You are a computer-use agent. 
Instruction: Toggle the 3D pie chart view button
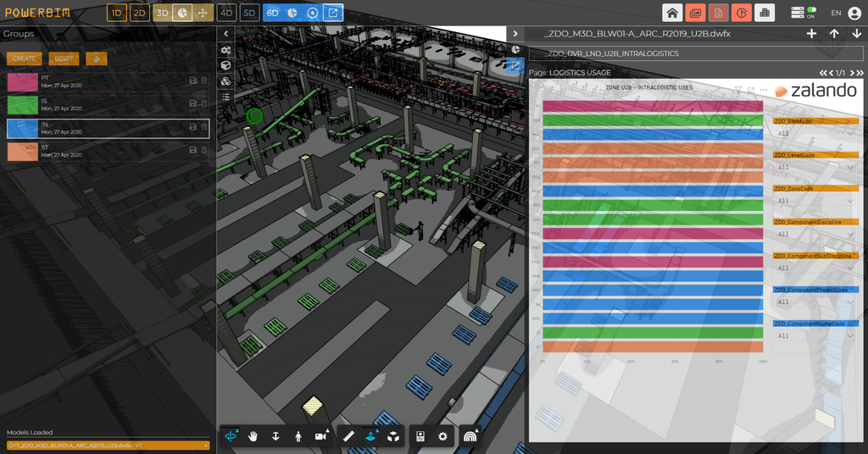point(182,13)
